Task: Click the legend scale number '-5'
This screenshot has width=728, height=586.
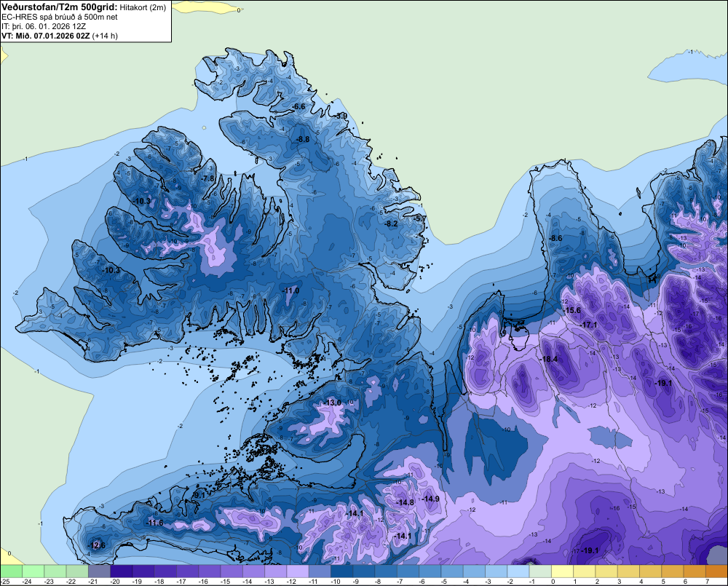Action: click(446, 582)
